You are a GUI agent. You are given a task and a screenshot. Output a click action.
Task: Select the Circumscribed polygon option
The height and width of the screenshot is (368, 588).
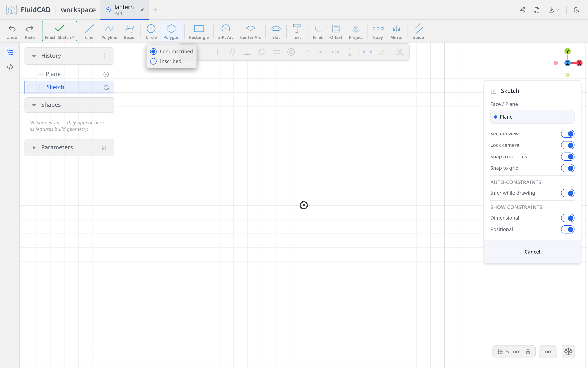point(171,51)
